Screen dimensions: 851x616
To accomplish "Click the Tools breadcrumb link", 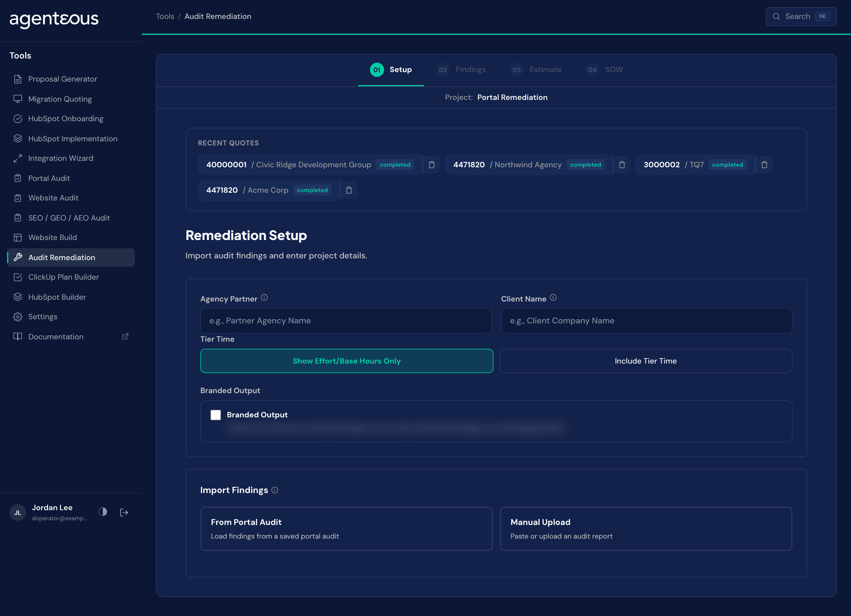I will point(165,17).
